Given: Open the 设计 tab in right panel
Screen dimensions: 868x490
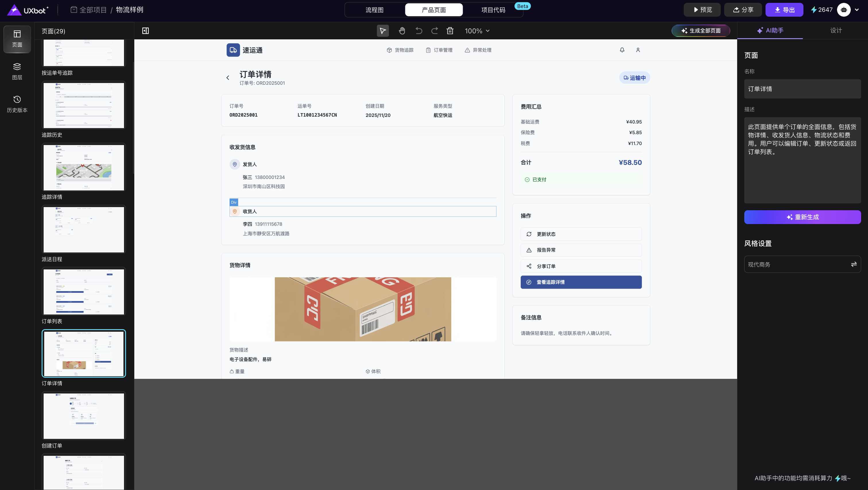Looking at the screenshot, I should point(836,30).
